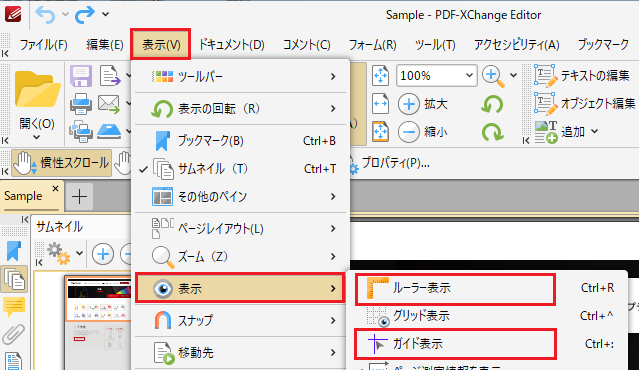
Task: Expand 表示の回転（R） submenu
Action: [240, 109]
